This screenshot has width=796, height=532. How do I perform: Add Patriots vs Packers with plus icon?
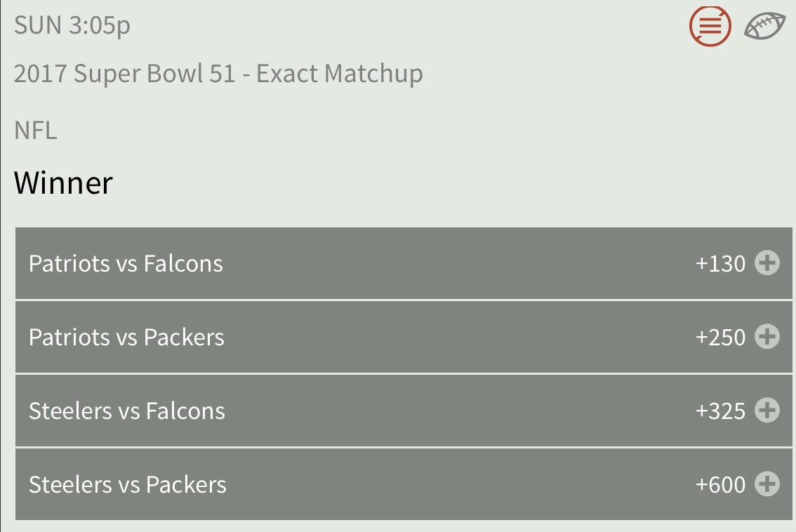click(767, 337)
